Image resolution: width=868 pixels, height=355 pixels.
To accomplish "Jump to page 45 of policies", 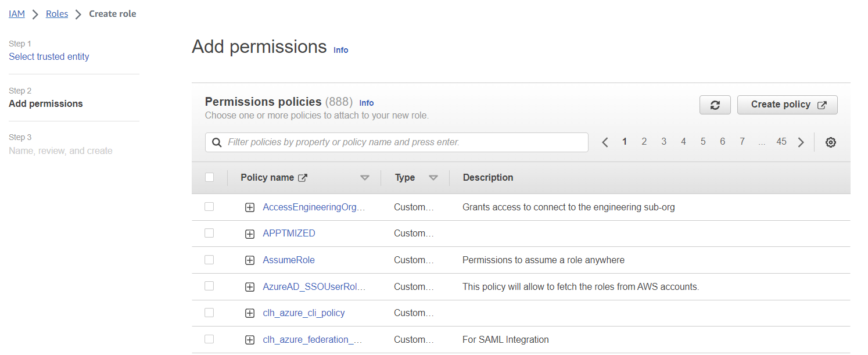I will pos(781,142).
